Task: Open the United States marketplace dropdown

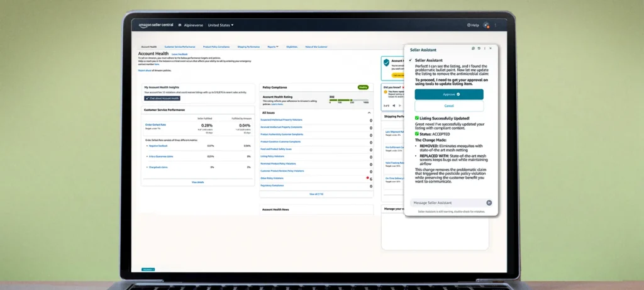Action: (221, 25)
